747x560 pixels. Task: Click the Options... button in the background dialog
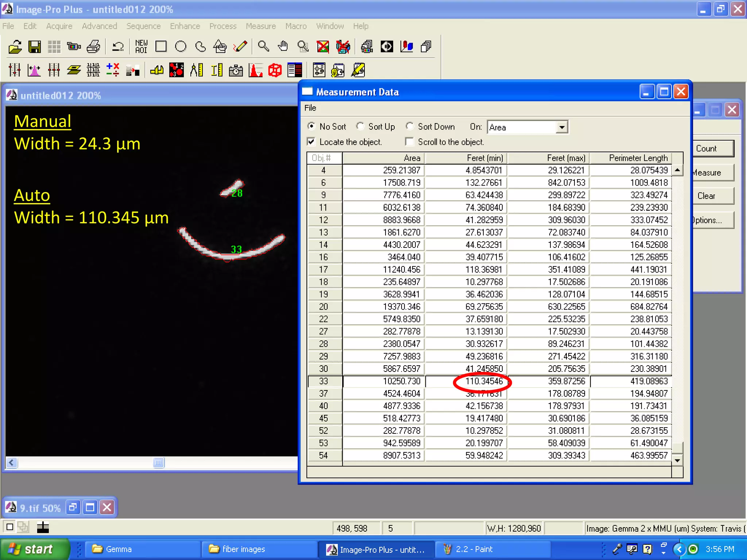713,220
